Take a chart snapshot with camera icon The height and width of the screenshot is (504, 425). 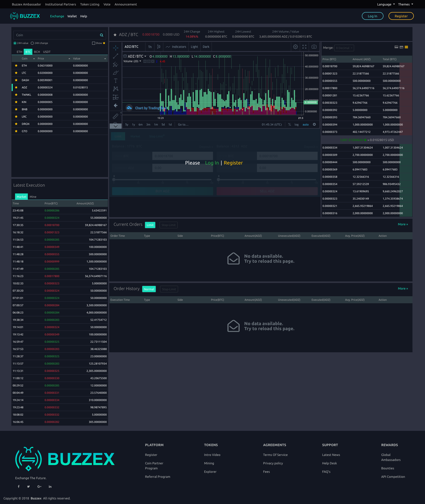coord(314,47)
